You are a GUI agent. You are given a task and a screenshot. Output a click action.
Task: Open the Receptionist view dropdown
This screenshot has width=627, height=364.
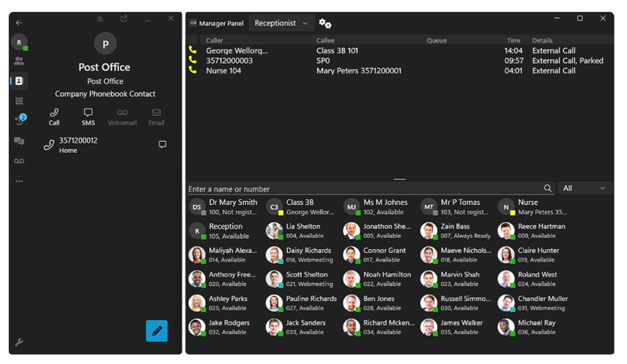click(x=281, y=23)
